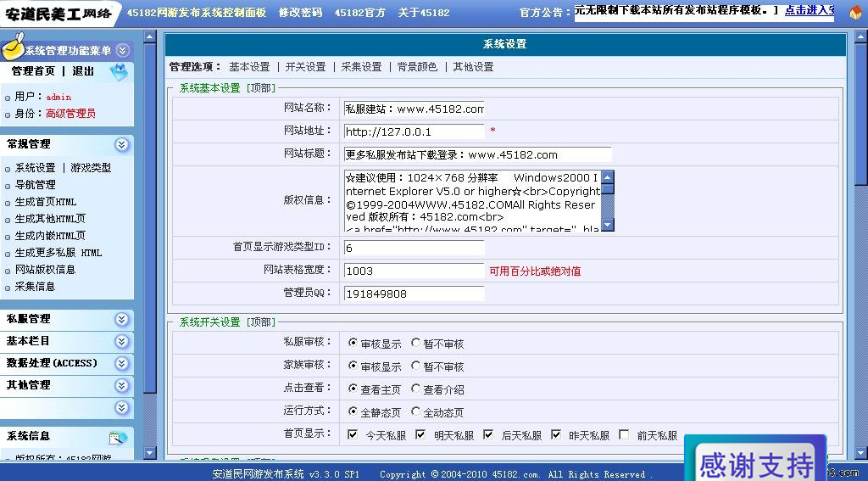Go to 管理首页 in the sidebar
The width and height of the screenshot is (868, 481).
[x=33, y=71]
